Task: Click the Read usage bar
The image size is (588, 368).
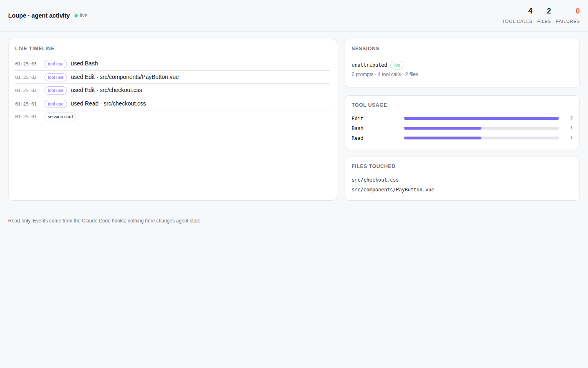Action: coord(481,138)
